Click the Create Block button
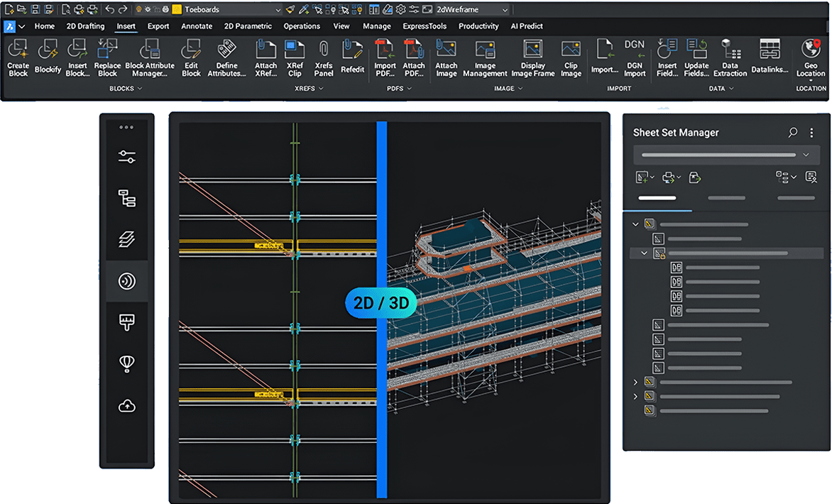Viewport: 832px width, 504px height. click(18, 57)
